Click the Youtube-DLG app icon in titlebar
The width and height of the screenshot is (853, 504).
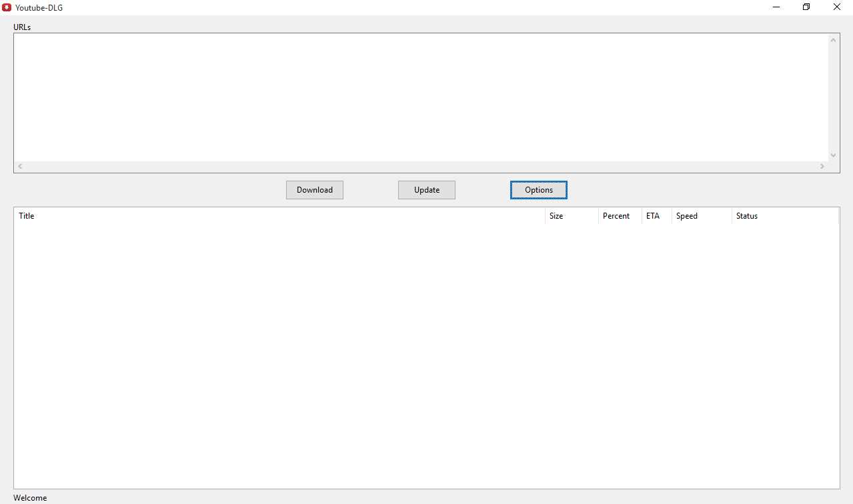click(7, 7)
